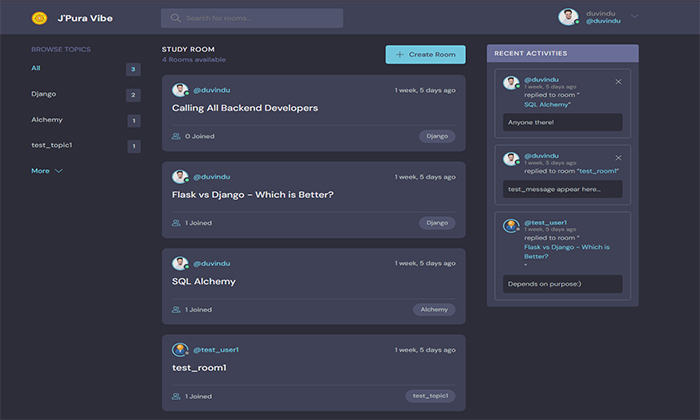Click participants icon on Flask vs Django card
Viewport: 700px width, 420px height.
176,223
